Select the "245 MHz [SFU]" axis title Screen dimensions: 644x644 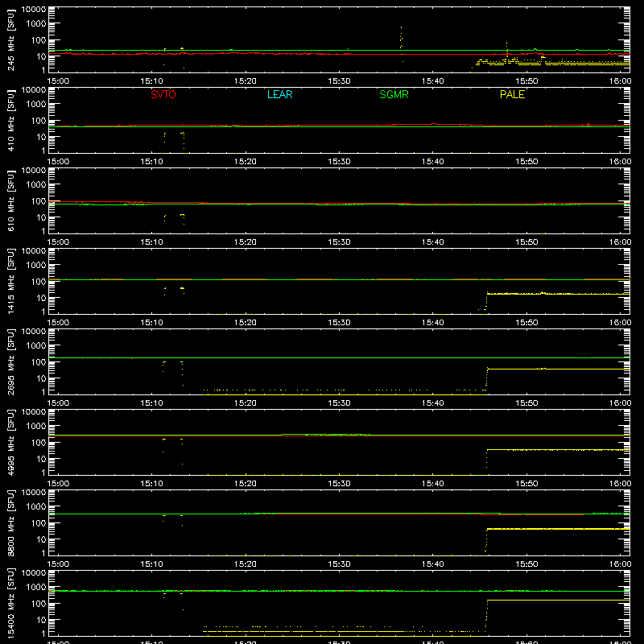[11, 40]
